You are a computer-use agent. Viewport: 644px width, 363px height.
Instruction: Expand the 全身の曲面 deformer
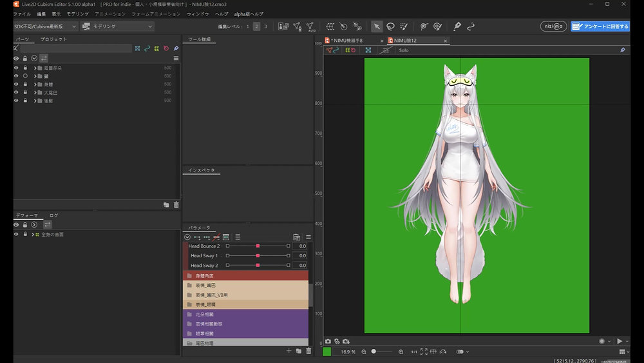(32, 235)
